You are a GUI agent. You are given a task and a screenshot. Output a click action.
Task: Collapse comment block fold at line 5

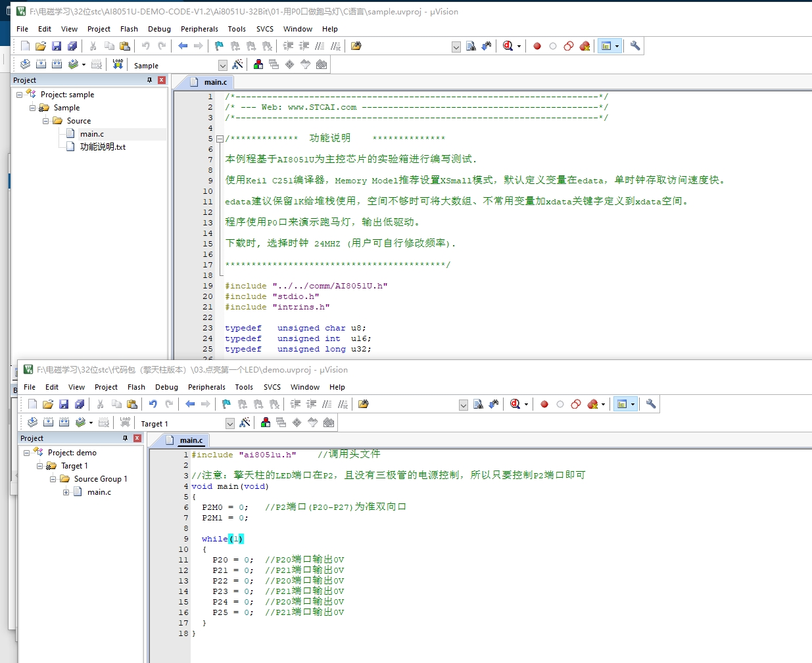(x=220, y=139)
